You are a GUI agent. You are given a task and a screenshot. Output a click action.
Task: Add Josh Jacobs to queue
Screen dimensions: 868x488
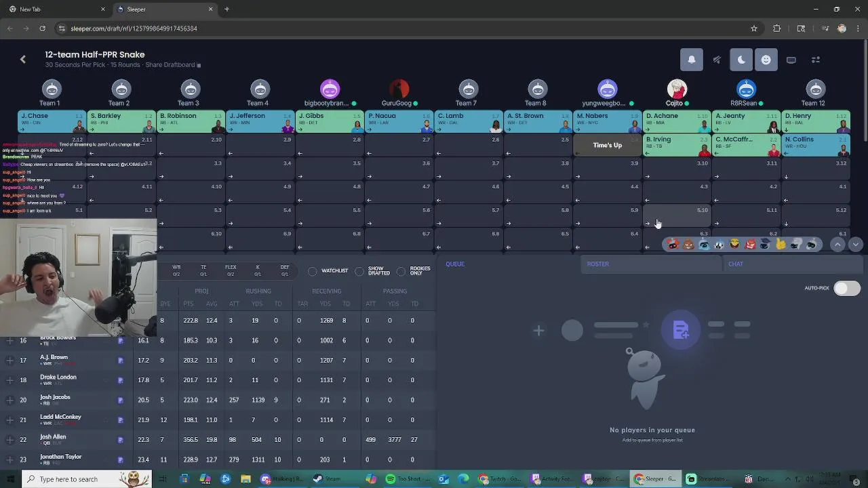(x=10, y=400)
